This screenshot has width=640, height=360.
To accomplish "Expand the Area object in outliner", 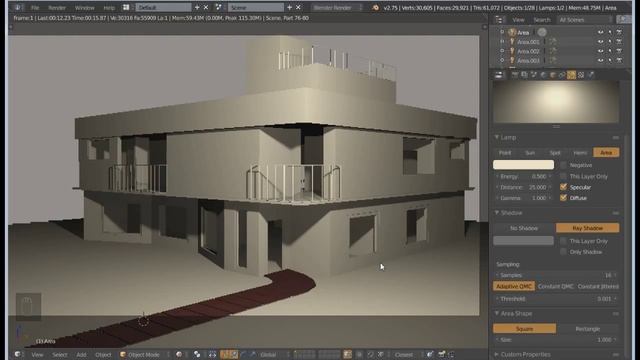I will click(x=502, y=32).
